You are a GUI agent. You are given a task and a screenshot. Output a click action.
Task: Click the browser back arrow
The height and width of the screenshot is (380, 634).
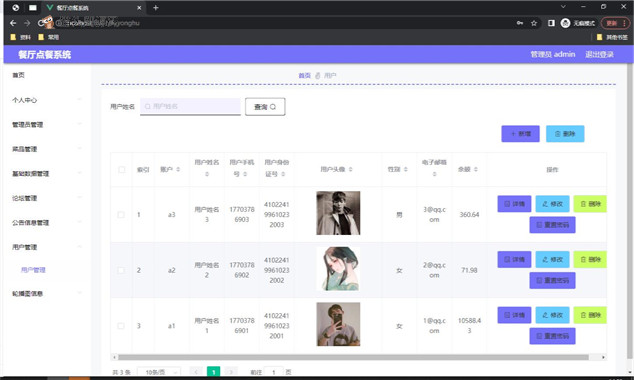13,23
